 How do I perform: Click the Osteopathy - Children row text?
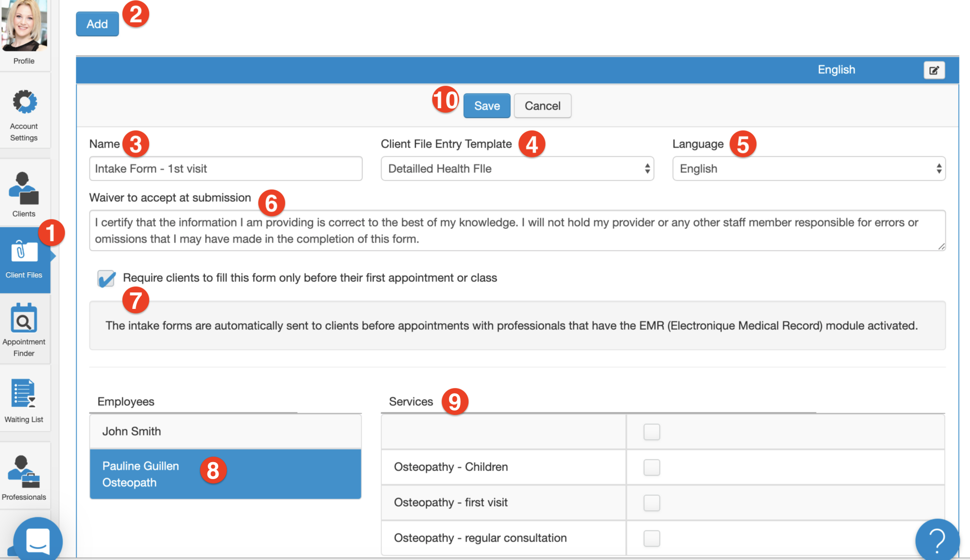451,467
